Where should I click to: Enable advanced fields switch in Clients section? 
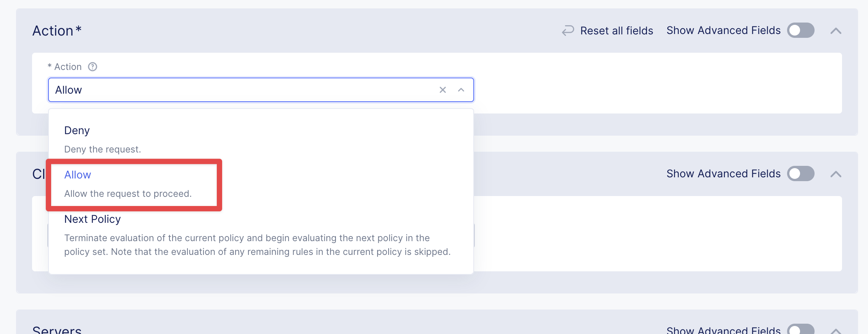(x=800, y=174)
